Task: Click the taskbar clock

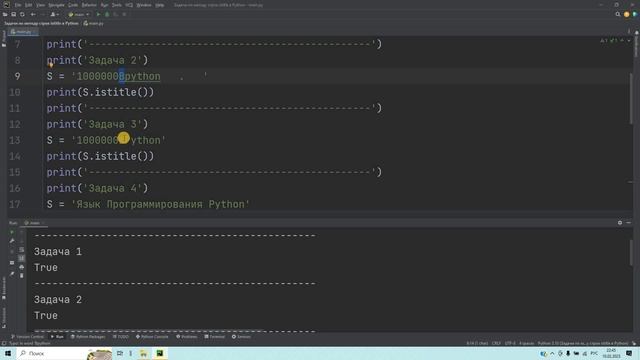Action: click(x=611, y=353)
